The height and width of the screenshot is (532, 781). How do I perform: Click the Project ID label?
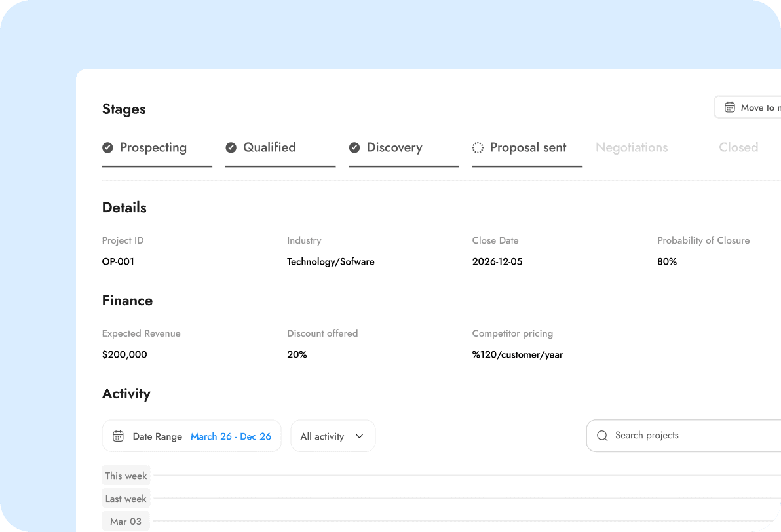pos(123,240)
